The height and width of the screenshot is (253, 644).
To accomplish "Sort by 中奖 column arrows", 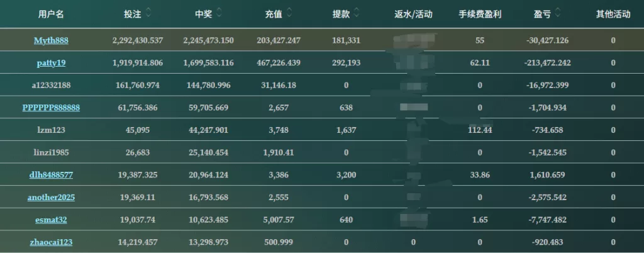I will 219,13.
